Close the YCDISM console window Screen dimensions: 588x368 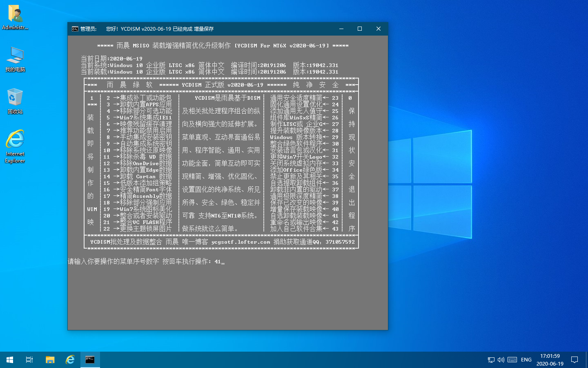pos(379,29)
